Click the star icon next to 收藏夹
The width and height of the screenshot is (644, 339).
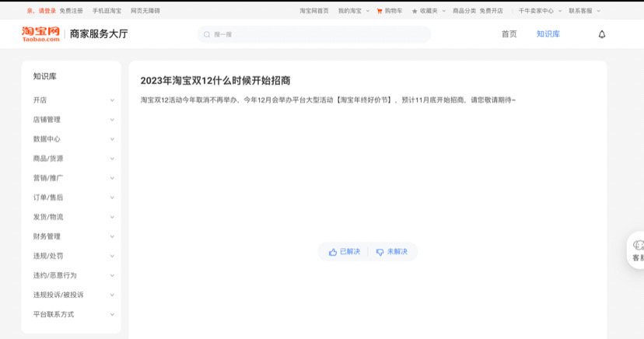coord(415,11)
